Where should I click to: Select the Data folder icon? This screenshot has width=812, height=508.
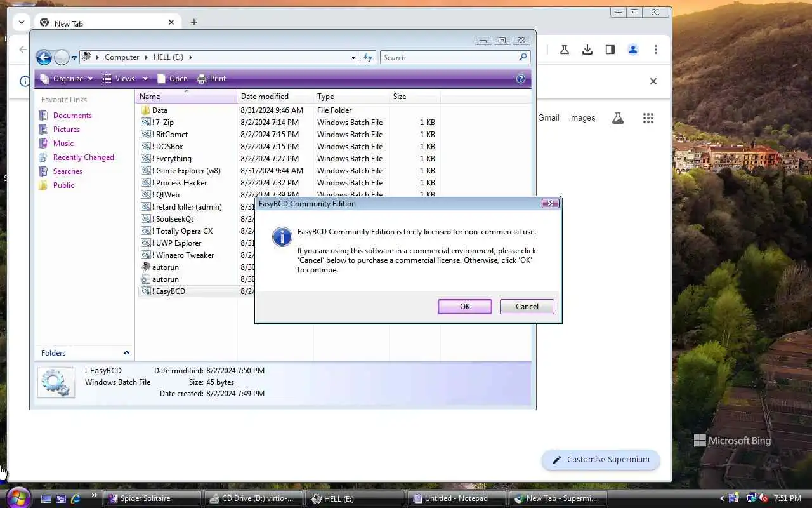[145, 110]
